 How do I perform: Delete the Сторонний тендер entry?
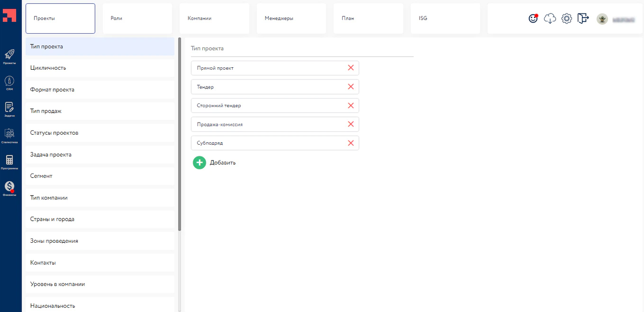coord(351,105)
